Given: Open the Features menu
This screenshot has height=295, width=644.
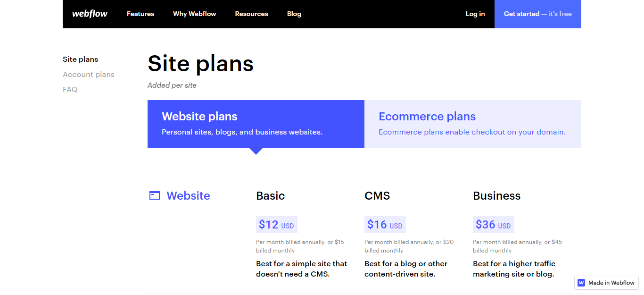Looking at the screenshot, I should (140, 14).
